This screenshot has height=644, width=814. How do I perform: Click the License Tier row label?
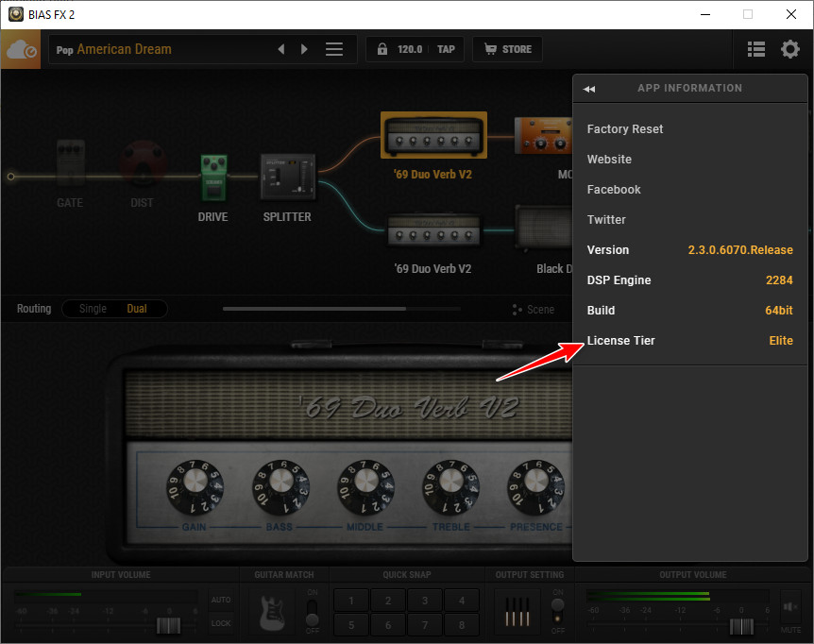[x=620, y=341]
